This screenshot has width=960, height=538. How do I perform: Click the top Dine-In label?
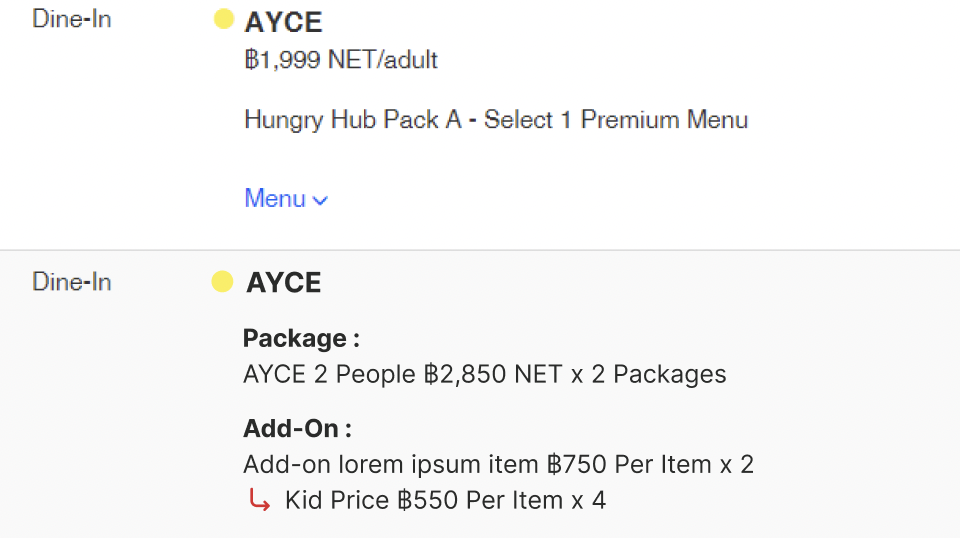tap(71, 19)
